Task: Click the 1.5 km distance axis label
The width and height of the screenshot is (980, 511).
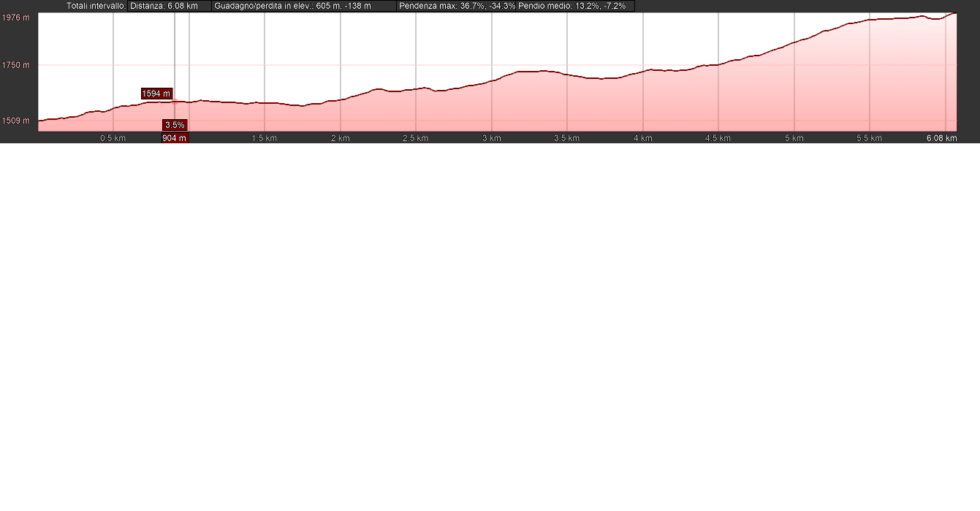Action: (x=264, y=138)
